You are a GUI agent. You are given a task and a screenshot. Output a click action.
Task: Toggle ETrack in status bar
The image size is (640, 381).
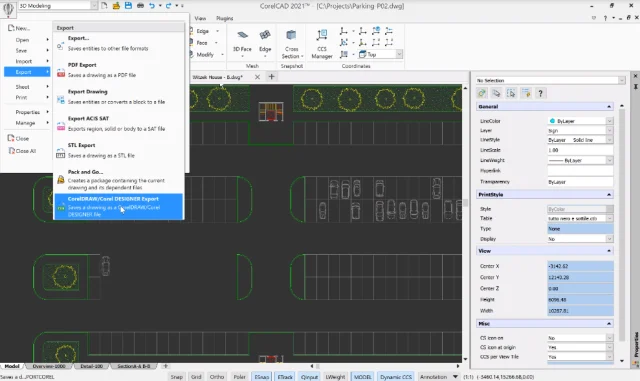[x=285, y=377]
